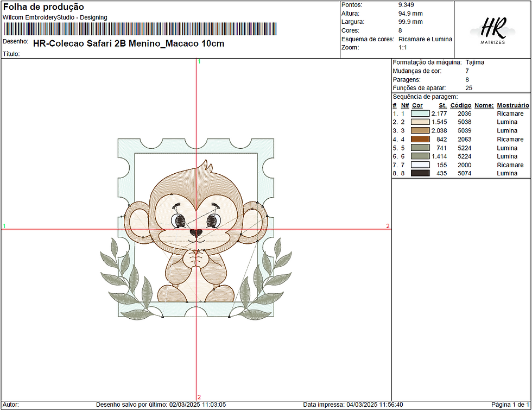This screenshot has width=532, height=410.
Task: Click the 'Autor:' label in footer
Action: coord(10,405)
